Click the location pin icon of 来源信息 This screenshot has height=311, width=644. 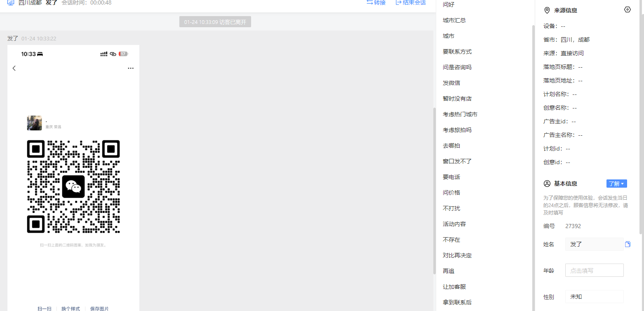click(547, 10)
